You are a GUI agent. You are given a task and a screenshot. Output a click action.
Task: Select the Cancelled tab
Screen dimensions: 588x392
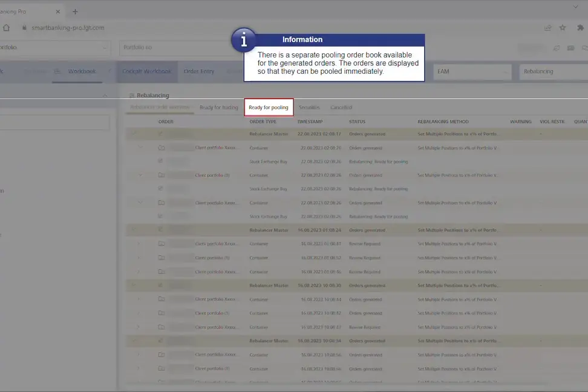341,108
